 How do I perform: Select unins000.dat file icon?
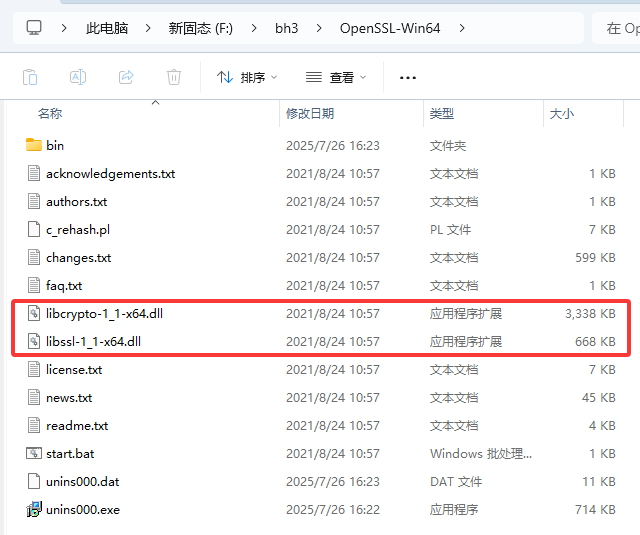coord(34,481)
